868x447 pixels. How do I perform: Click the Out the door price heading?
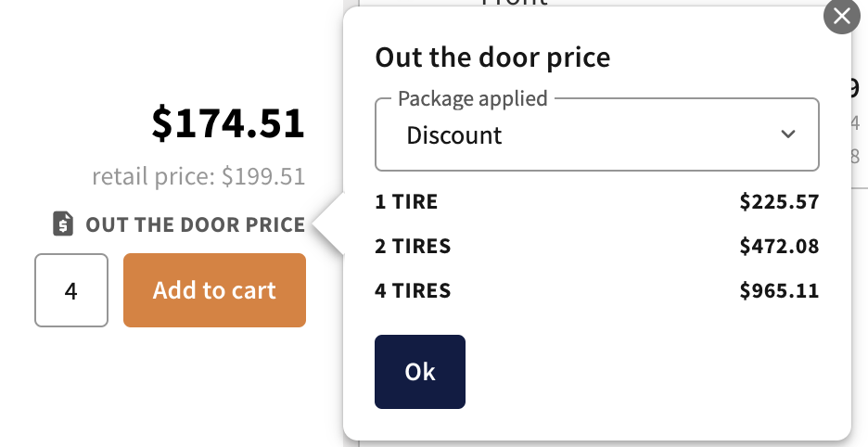point(492,57)
